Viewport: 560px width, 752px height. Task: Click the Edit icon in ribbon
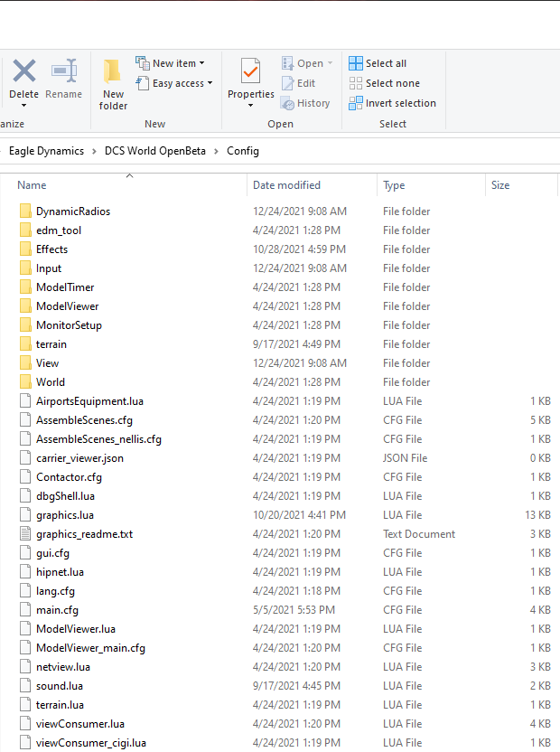(x=287, y=83)
